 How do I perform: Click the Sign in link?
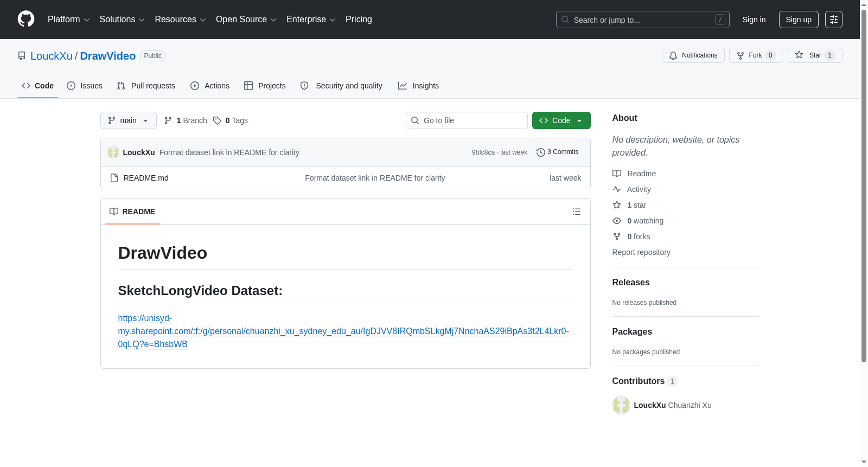click(x=754, y=20)
